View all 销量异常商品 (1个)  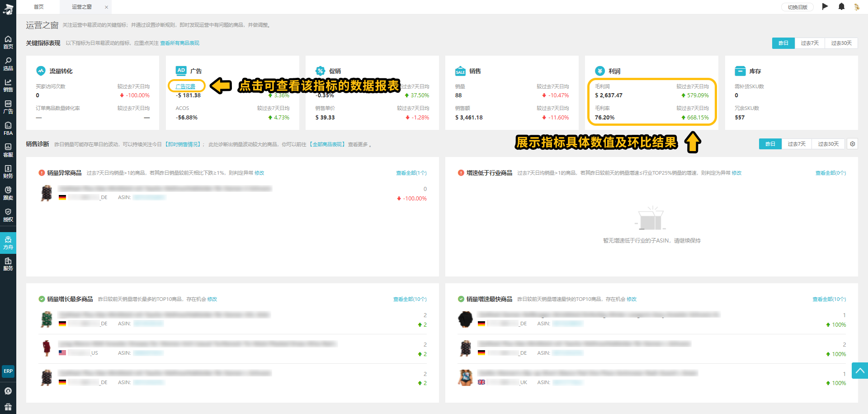(x=411, y=173)
